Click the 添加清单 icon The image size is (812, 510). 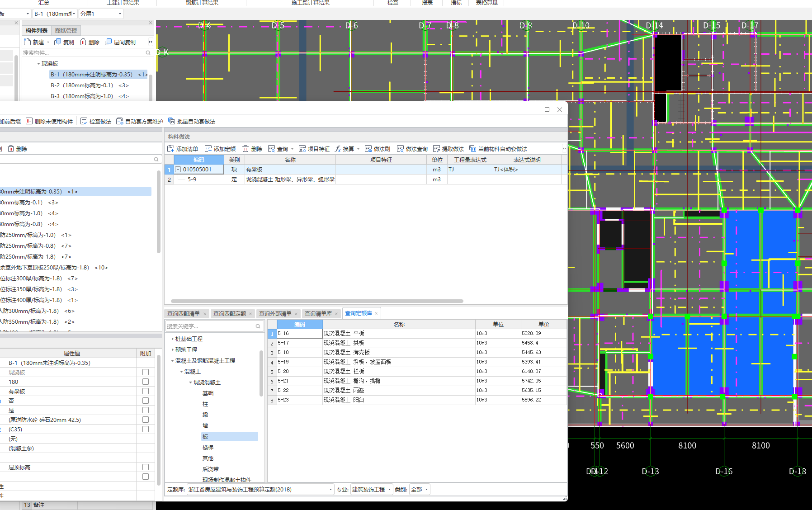click(170, 149)
